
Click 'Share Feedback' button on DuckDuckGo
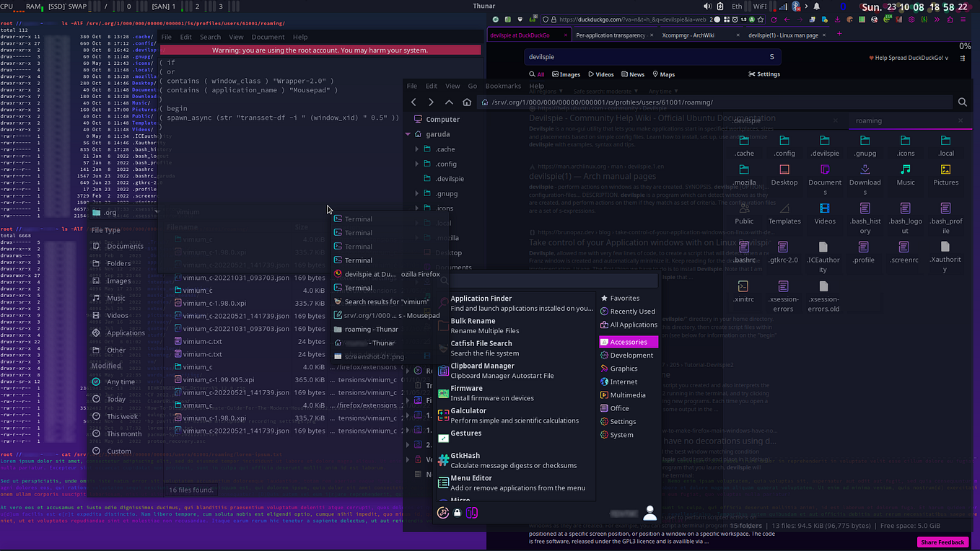pos(942,542)
